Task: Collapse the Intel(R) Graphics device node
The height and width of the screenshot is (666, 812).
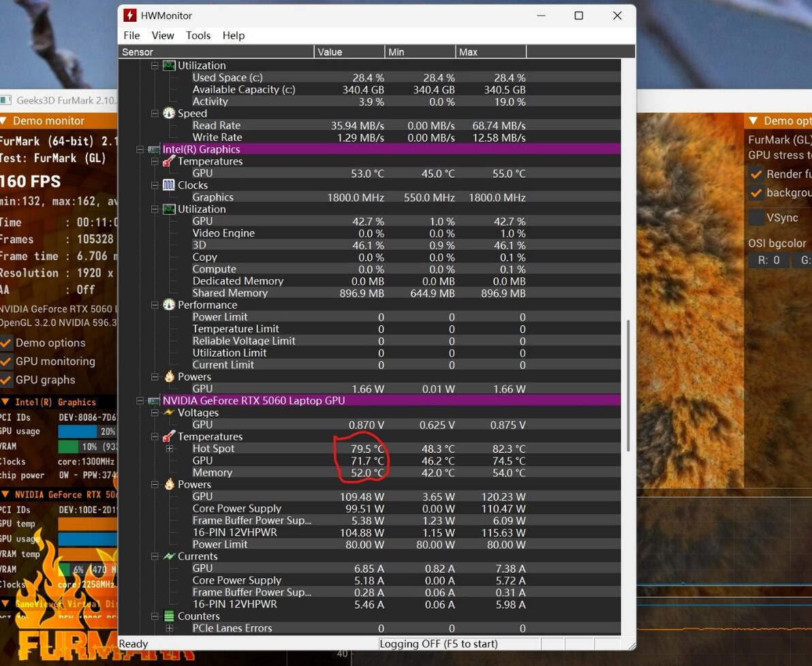Action: point(140,149)
